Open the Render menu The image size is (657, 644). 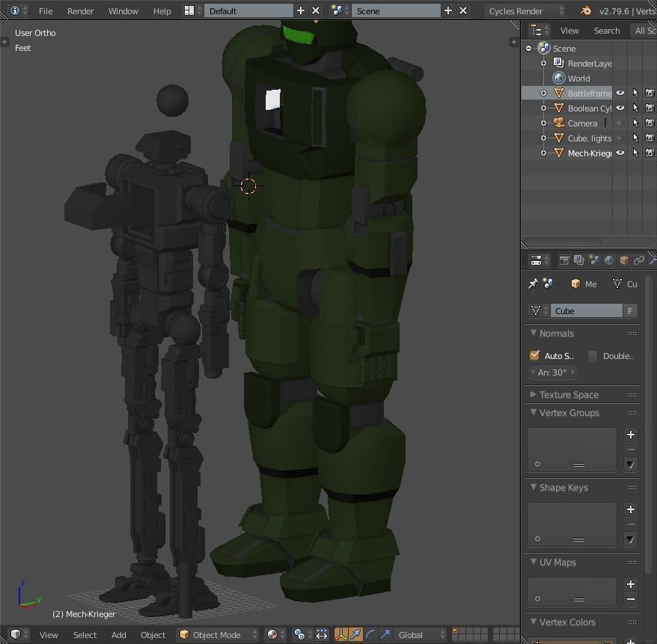81,11
